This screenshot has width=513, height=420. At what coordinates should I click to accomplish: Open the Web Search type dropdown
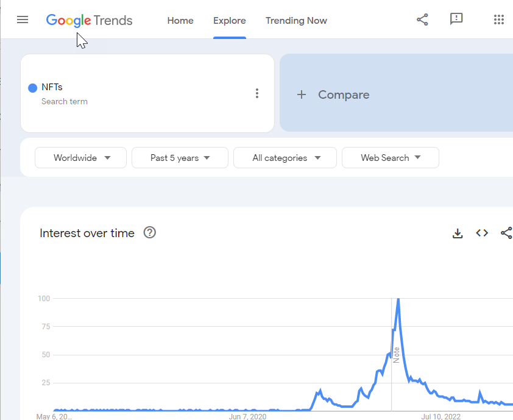point(391,158)
